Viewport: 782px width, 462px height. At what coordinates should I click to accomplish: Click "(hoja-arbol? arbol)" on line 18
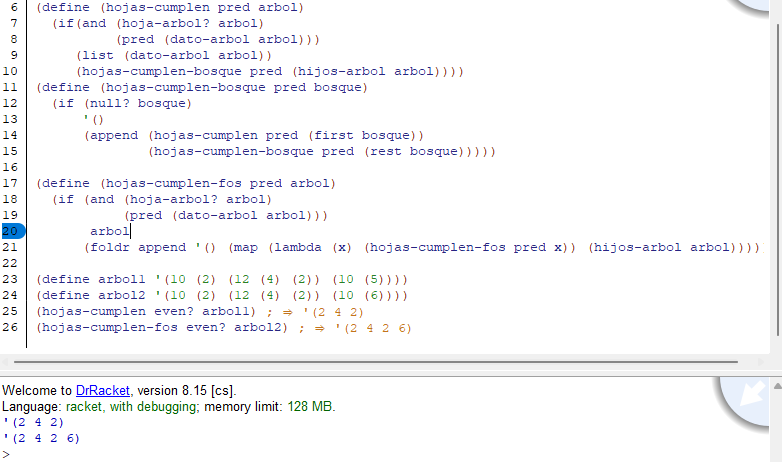click(x=198, y=199)
